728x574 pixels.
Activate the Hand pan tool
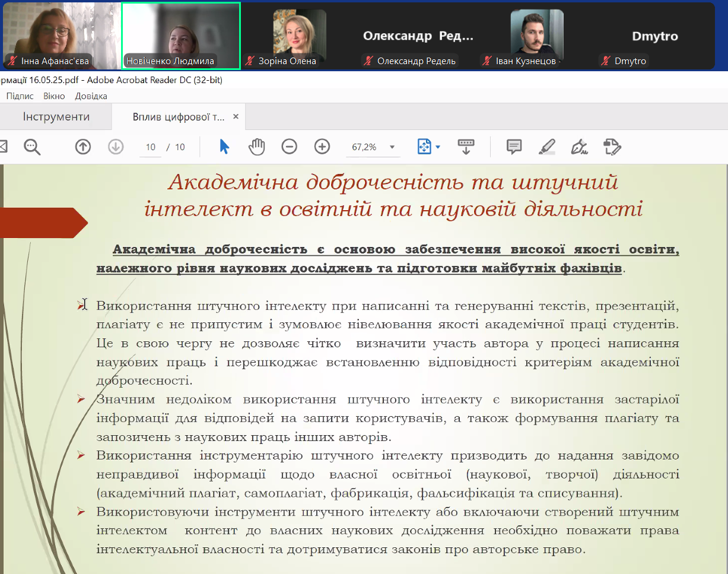click(256, 147)
